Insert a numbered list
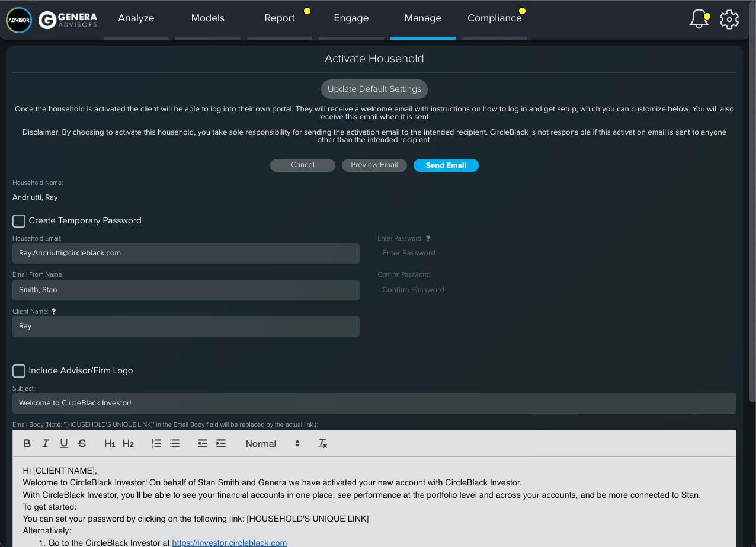 pyautogui.click(x=156, y=443)
